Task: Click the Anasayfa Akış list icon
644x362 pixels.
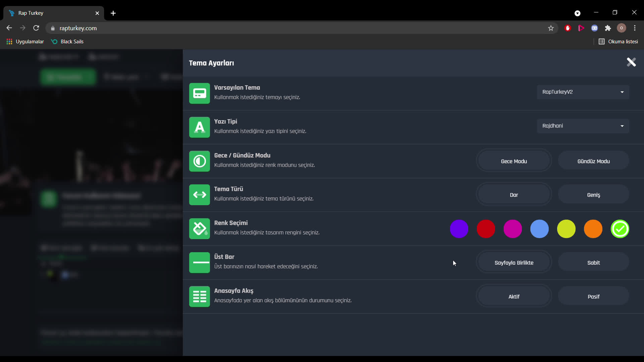Action: [199, 296]
